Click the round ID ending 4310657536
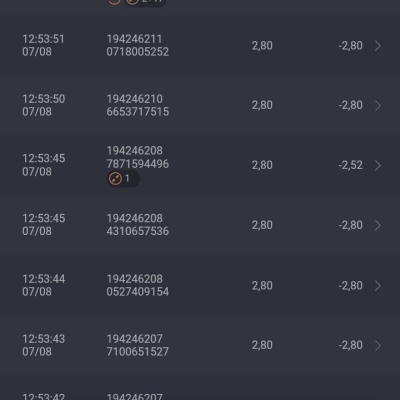This screenshot has width=400, height=400. (138, 225)
